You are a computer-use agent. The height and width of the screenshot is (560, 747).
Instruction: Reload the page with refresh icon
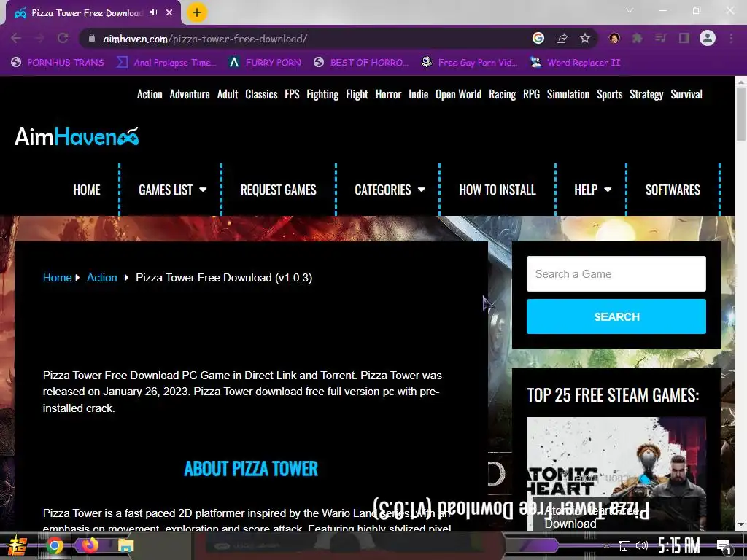(x=63, y=39)
